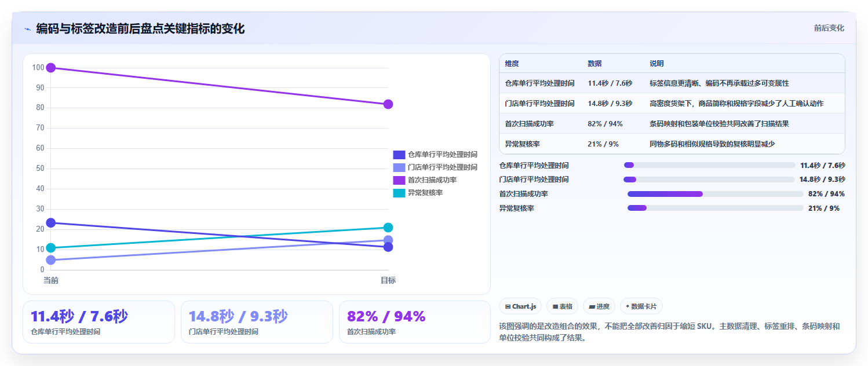Click the lightning icon beside the title

tap(27, 29)
